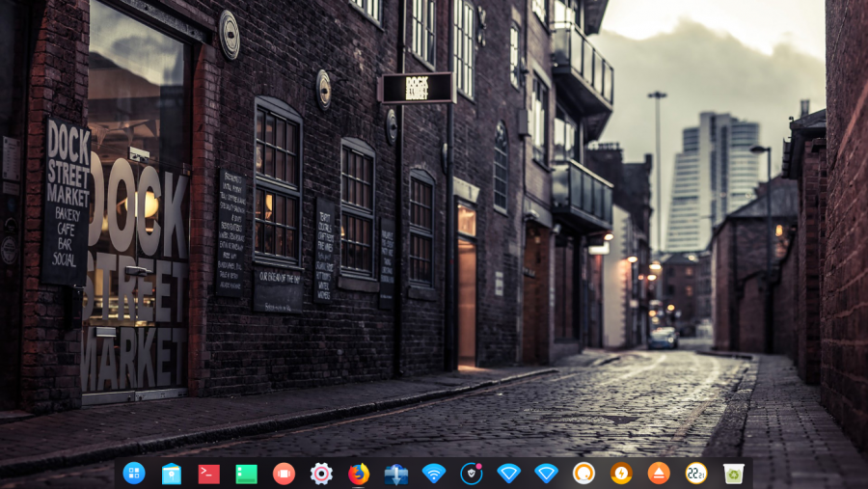Open the coral multitasking view icon
The height and width of the screenshot is (489, 868).
tap(284, 474)
